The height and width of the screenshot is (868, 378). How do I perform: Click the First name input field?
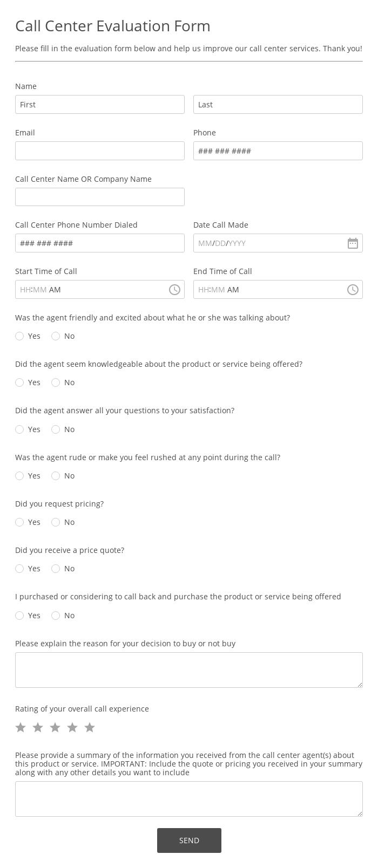point(100,105)
